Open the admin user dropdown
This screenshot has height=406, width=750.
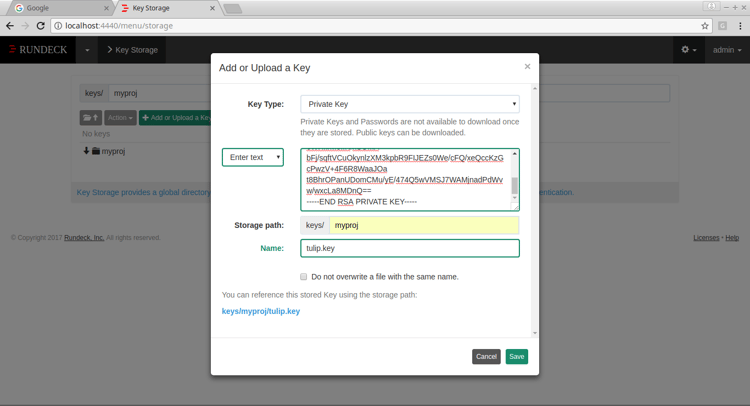[727, 50]
